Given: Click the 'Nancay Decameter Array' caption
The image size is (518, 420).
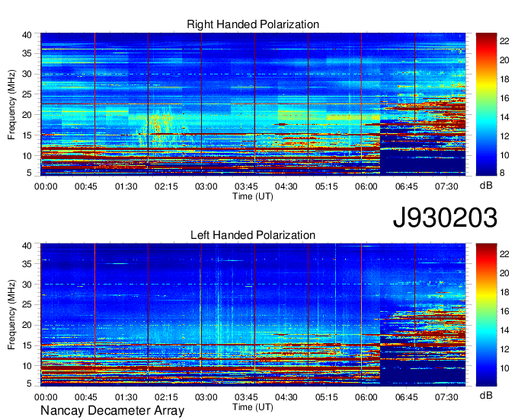Looking at the screenshot, I should point(112,411).
